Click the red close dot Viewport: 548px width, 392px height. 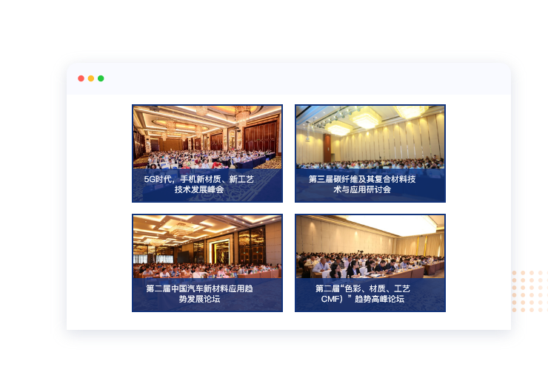coord(81,78)
